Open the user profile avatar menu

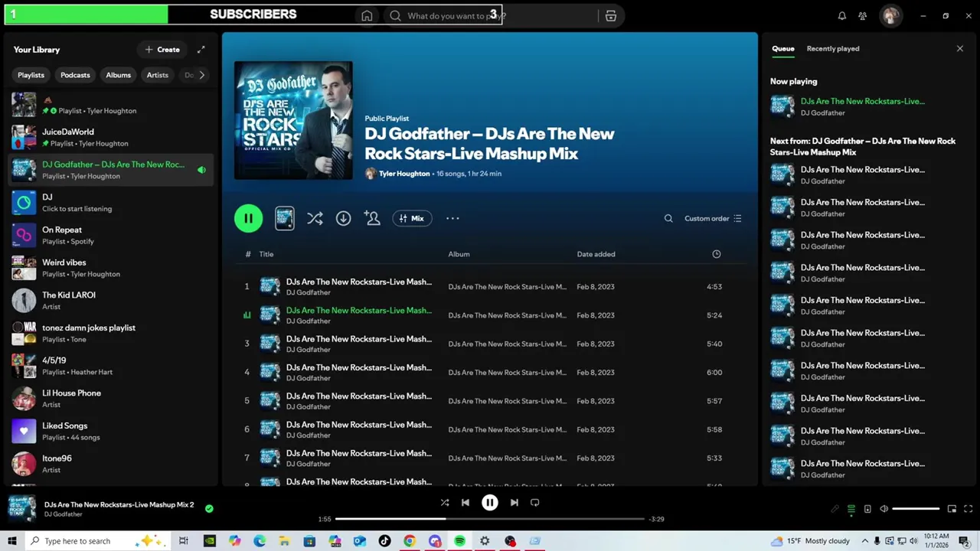890,16
